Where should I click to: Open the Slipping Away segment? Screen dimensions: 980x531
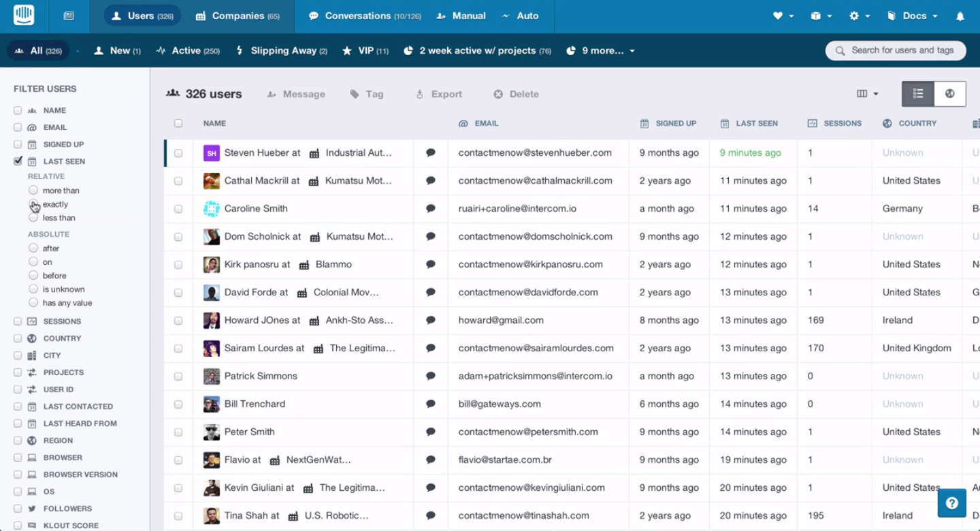point(282,50)
